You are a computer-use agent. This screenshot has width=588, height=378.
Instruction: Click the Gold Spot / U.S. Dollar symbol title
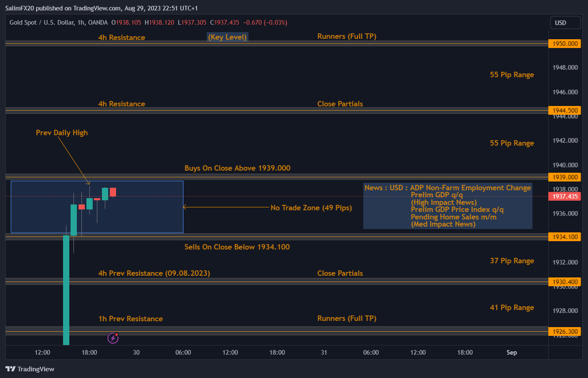(x=58, y=23)
